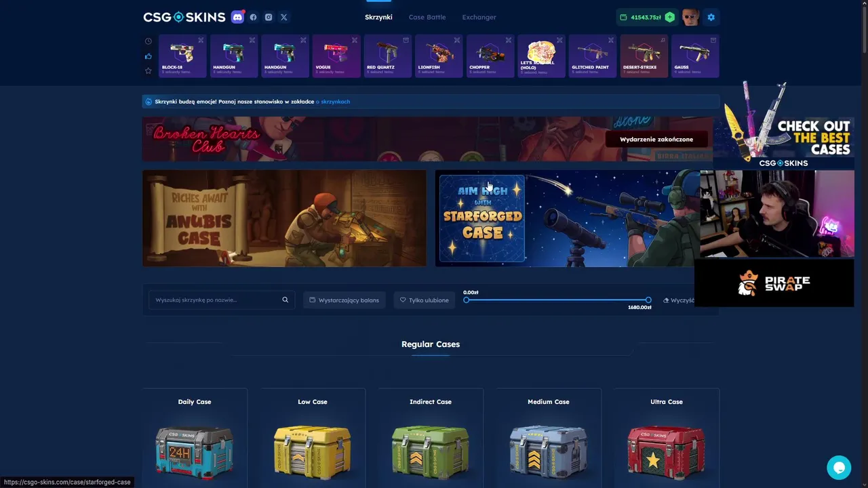Open the RED QUARTZ drop card

(x=388, y=56)
